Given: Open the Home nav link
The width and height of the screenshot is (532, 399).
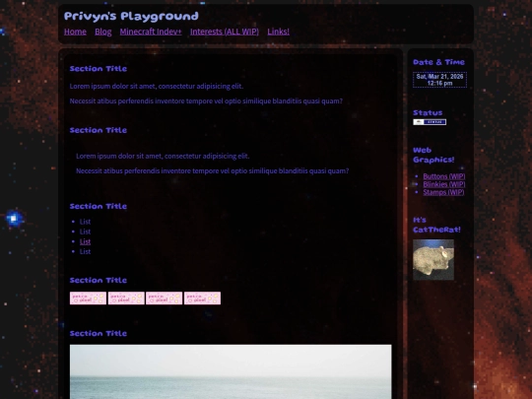Looking at the screenshot, I should tap(75, 32).
